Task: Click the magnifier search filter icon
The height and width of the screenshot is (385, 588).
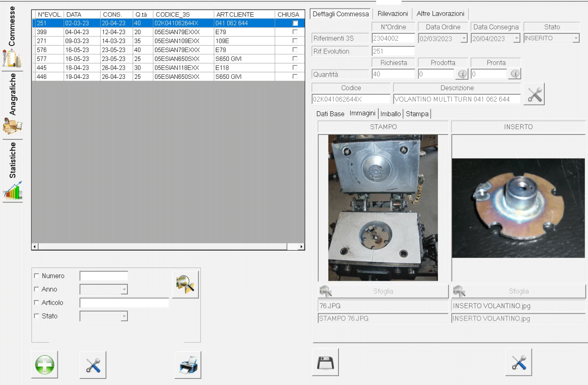Action: [185, 285]
